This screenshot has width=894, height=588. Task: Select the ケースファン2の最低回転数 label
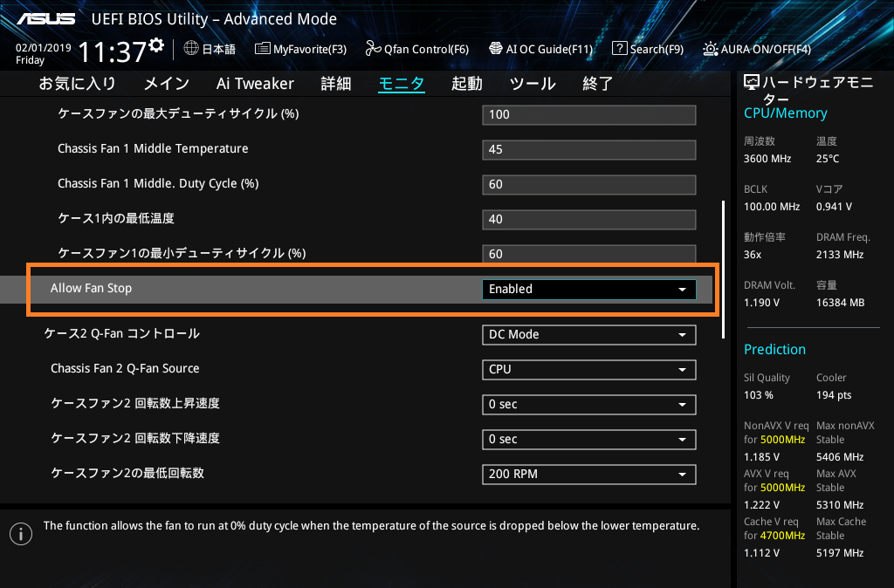coord(127,473)
